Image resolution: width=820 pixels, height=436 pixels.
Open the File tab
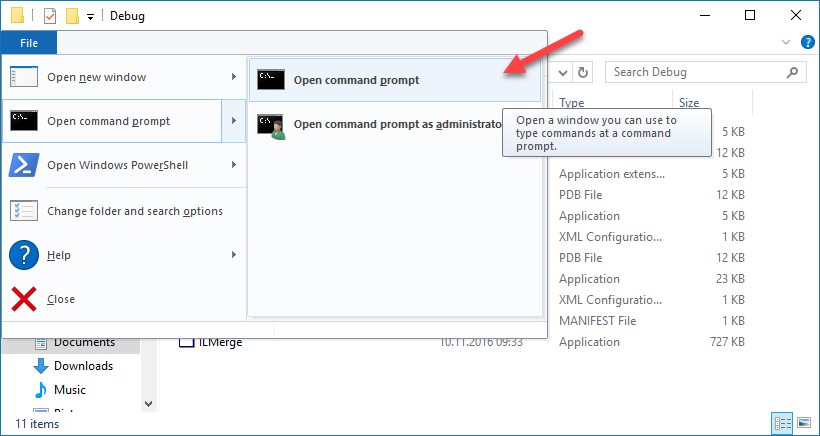coord(29,43)
